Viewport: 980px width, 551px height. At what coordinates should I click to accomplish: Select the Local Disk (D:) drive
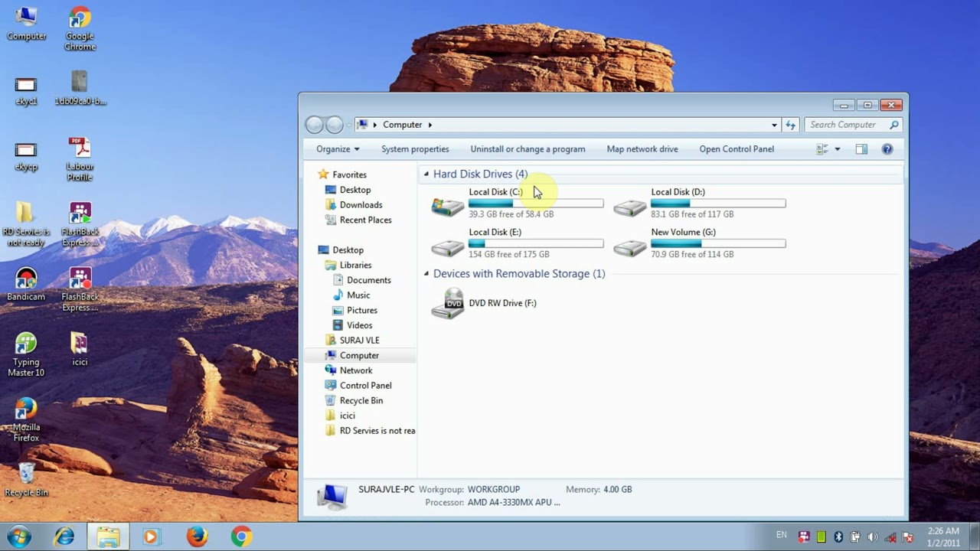701,203
